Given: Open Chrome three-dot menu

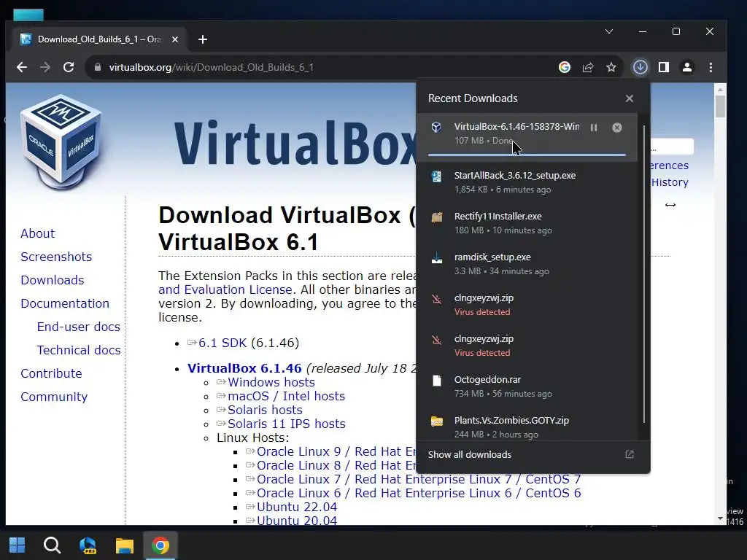Looking at the screenshot, I should [711, 67].
